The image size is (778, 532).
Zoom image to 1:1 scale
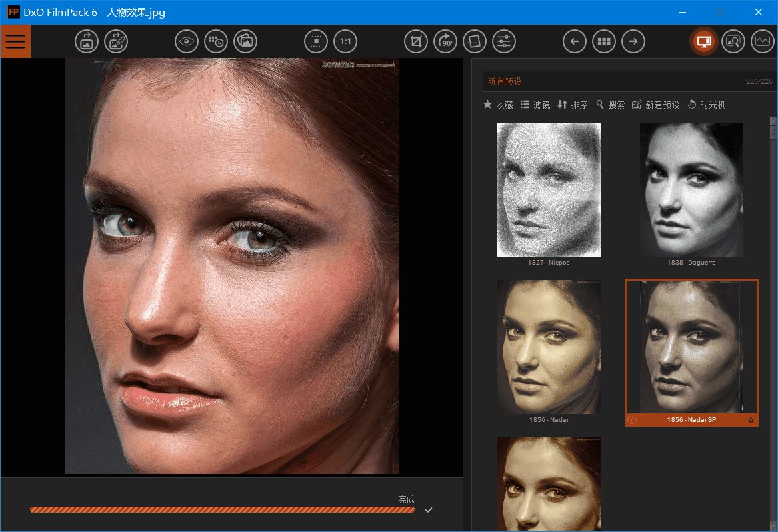tap(345, 41)
